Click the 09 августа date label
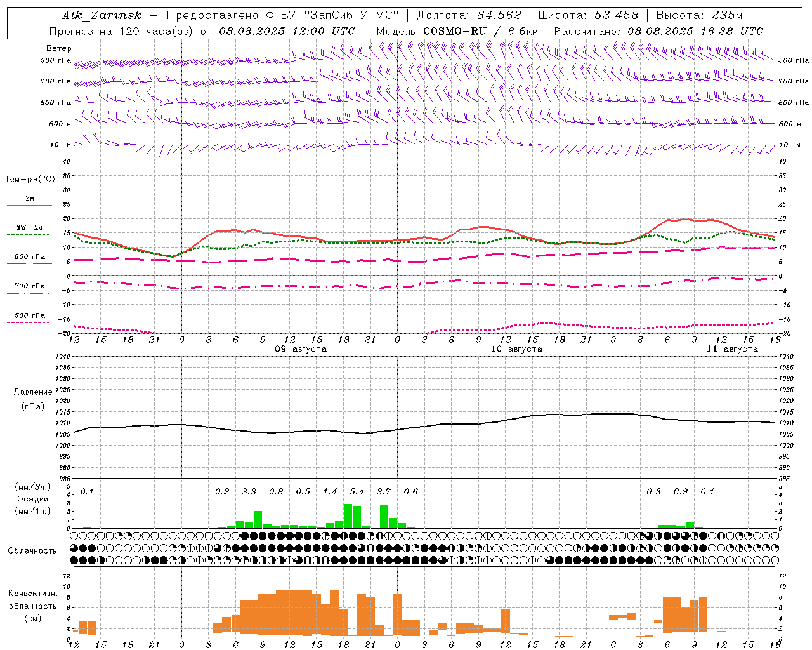This screenshot has width=812, height=650. [x=301, y=349]
